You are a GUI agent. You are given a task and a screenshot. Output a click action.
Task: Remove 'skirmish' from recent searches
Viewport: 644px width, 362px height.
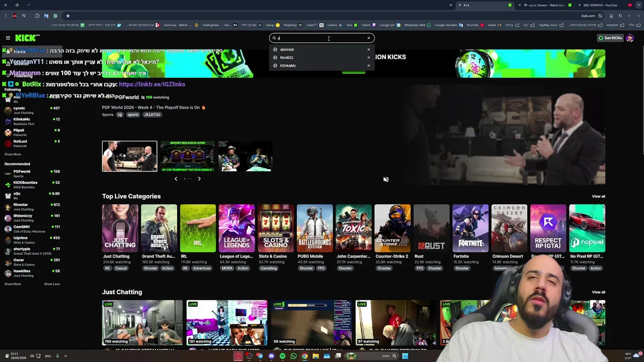click(x=369, y=49)
